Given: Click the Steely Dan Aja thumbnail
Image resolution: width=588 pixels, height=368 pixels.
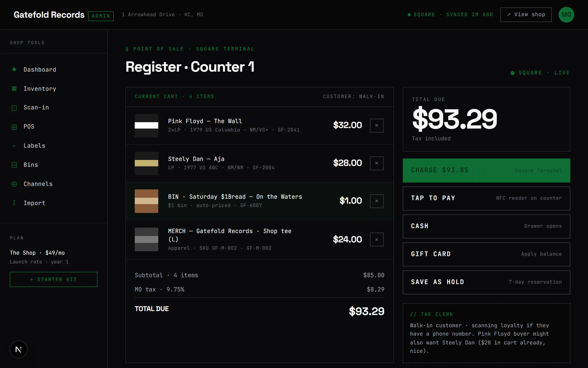Looking at the screenshot, I should 147,163.
